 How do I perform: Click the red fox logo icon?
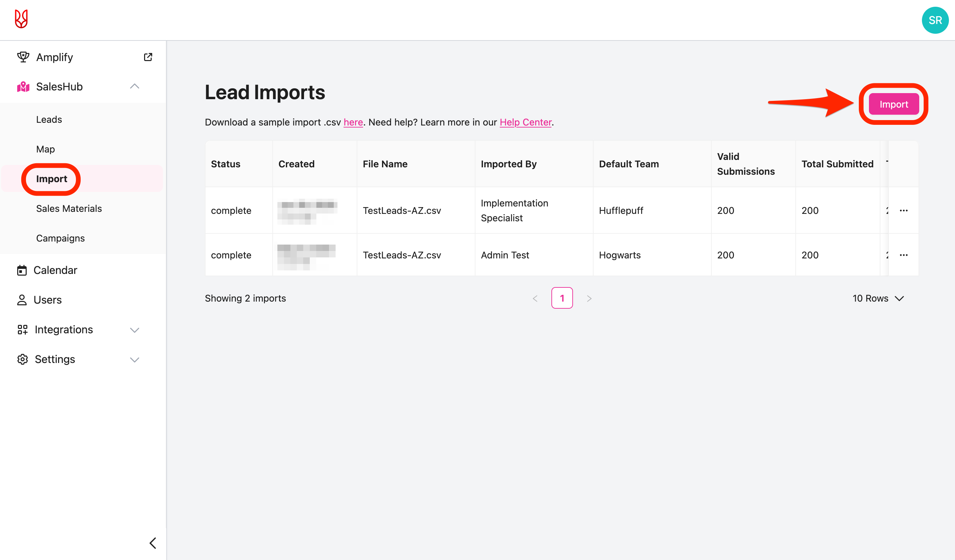[x=21, y=19]
